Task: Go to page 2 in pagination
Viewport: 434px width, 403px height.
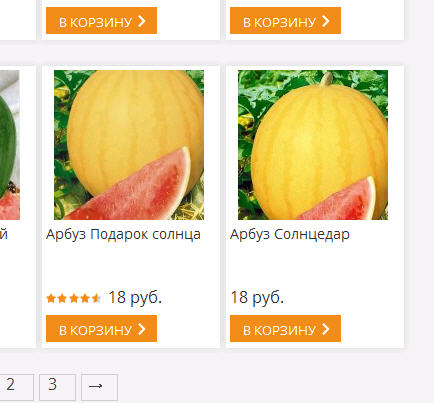Action: 15,387
